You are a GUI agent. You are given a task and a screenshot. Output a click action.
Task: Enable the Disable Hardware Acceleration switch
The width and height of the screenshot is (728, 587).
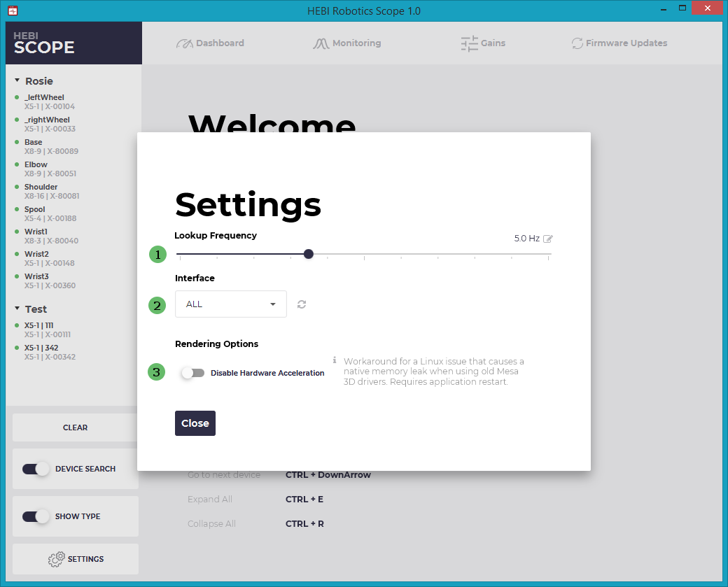pyautogui.click(x=192, y=373)
